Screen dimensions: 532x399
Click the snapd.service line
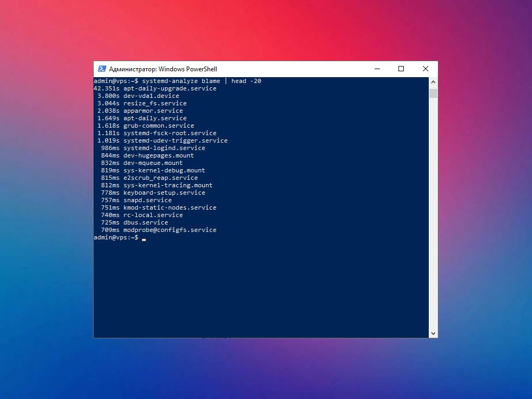click(x=136, y=201)
